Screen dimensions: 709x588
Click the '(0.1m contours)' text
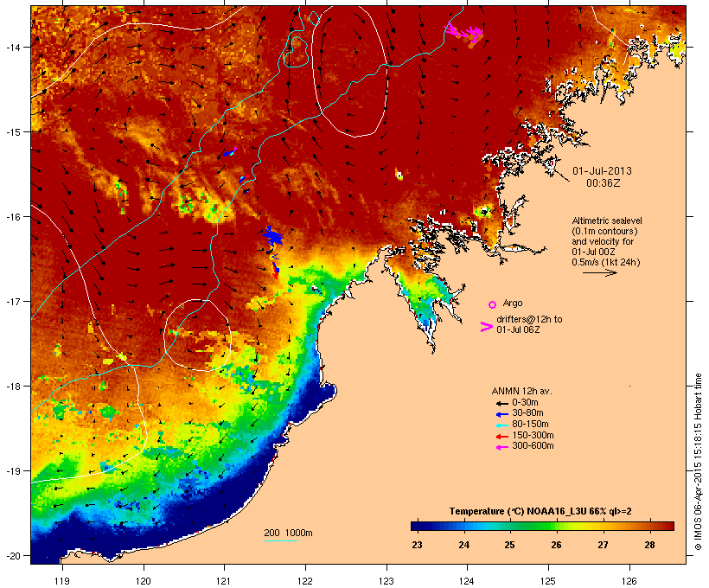[x=604, y=231]
